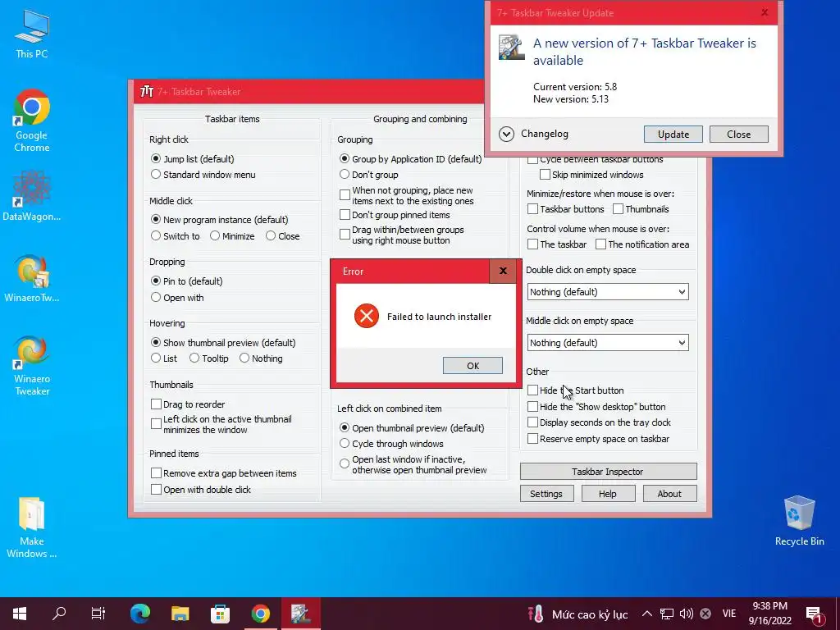
Task: Set middle click to Minimize
Action: tap(232, 235)
